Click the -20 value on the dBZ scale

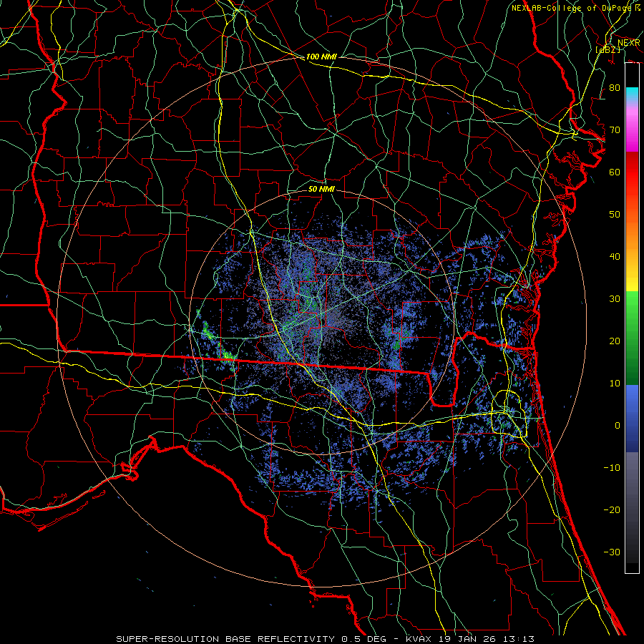612,509
